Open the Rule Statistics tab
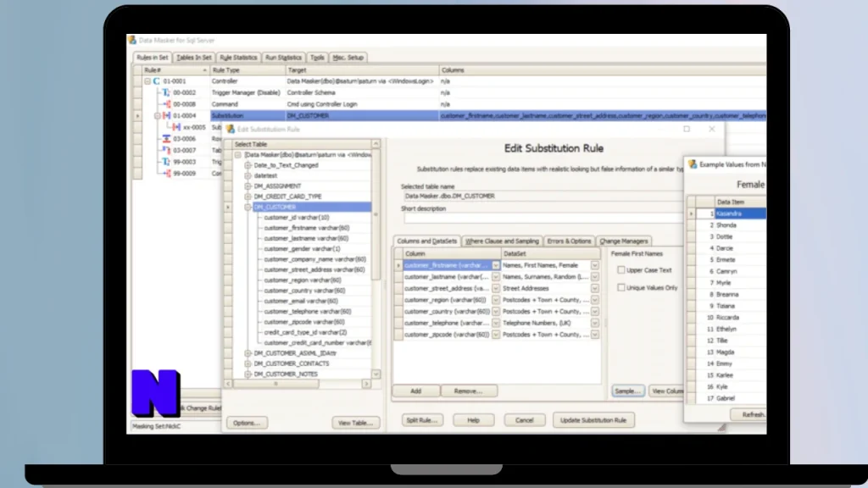This screenshot has height=488, width=868. [238, 58]
